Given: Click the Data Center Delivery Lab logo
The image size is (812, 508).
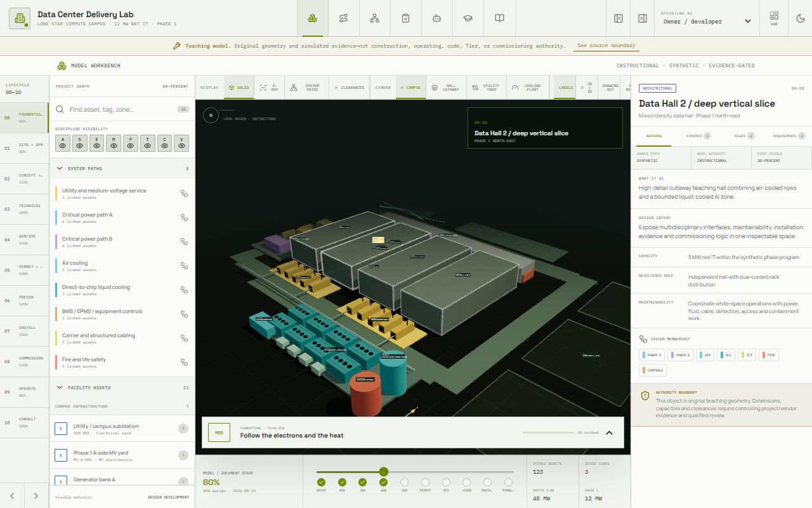Looking at the screenshot, I should click(20, 18).
